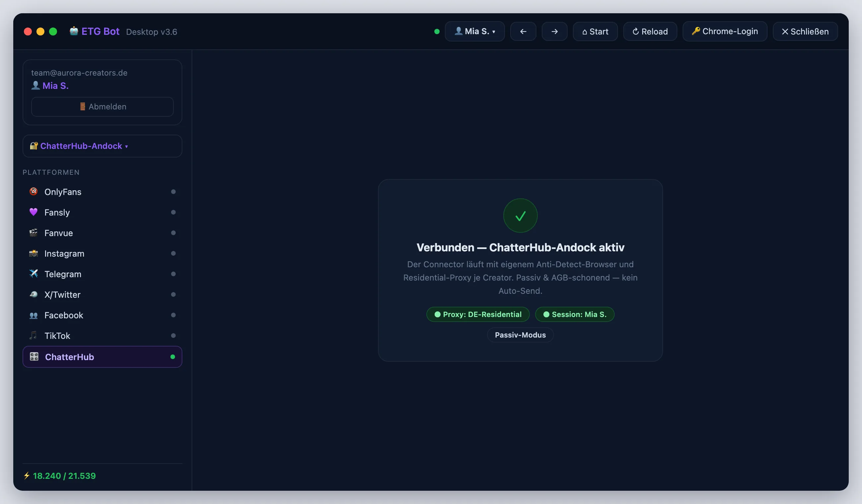Click the green connection dot in title bar
This screenshot has width=862, height=504.
437,31
